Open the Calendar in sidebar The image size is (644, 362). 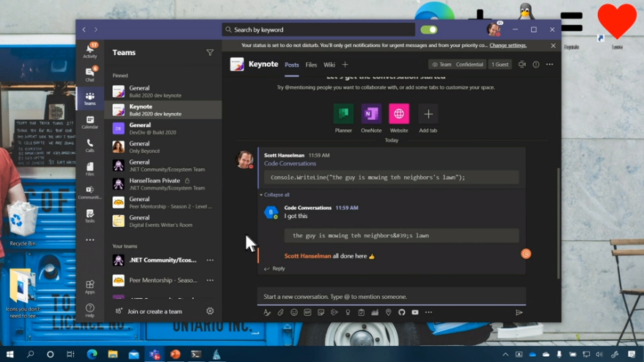tap(90, 122)
